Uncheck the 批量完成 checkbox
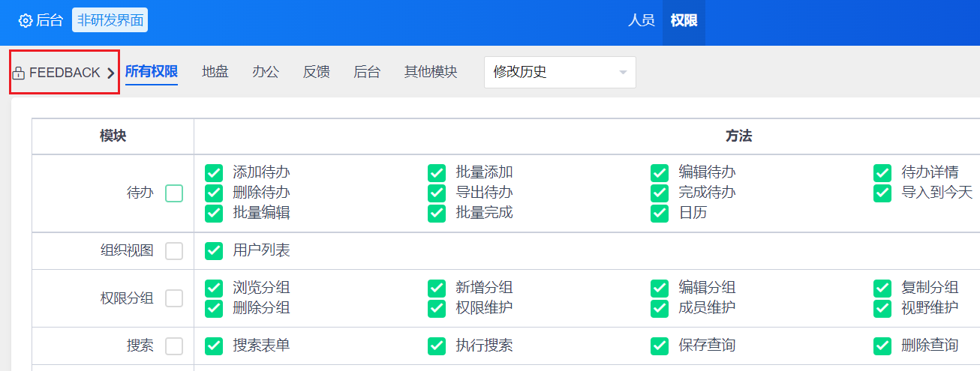This screenshot has height=371, width=980. [x=437, y=213]
